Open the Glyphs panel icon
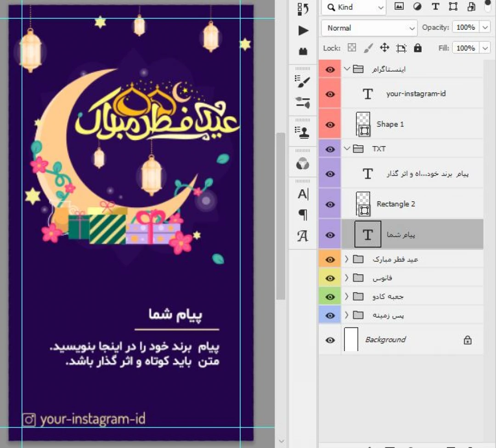This screenshot has width=496, height=448. (x=303, y=236)
